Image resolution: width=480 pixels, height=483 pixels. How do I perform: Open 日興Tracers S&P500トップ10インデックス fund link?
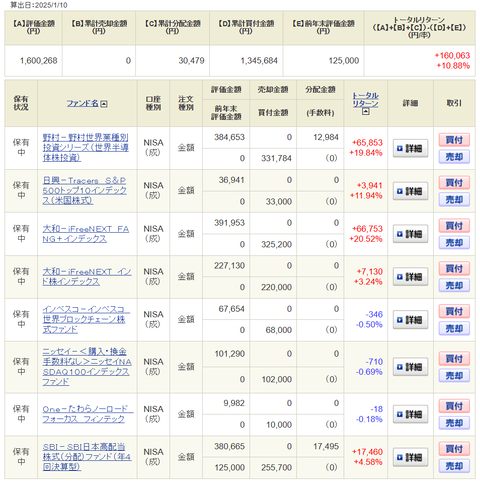point(85,190)
